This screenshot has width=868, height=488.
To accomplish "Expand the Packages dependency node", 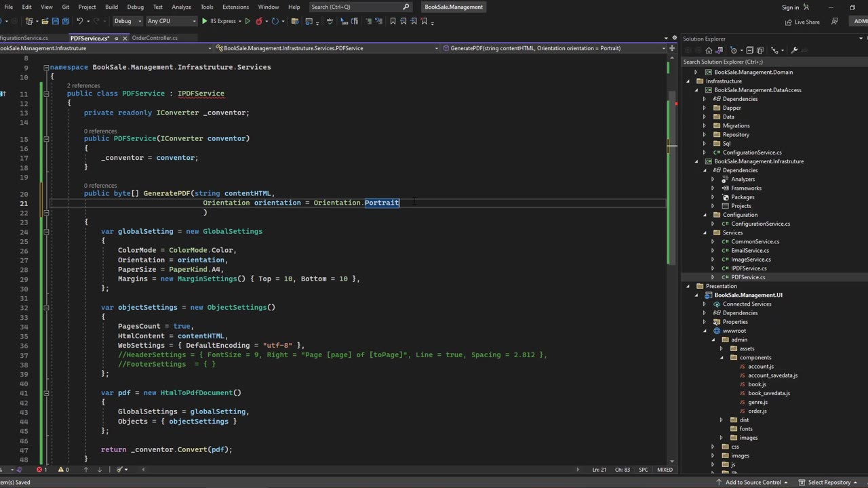I will tap(713, 197).
